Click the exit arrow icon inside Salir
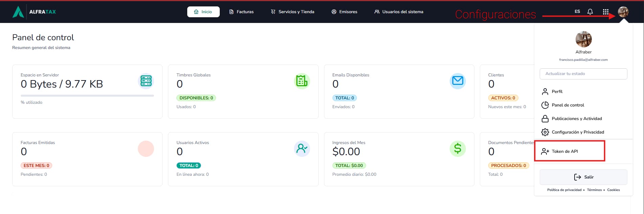 [577, 177]
